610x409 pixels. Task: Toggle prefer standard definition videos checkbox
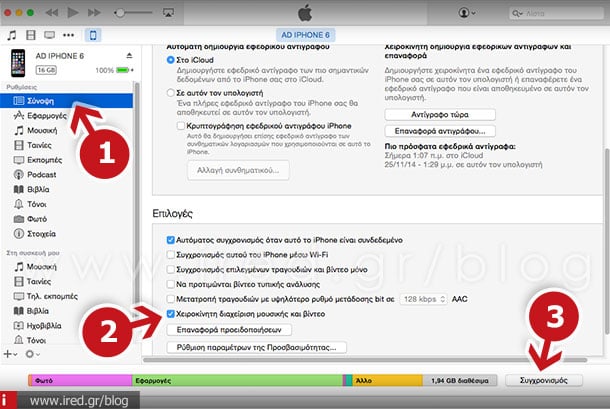click(170, 284)
